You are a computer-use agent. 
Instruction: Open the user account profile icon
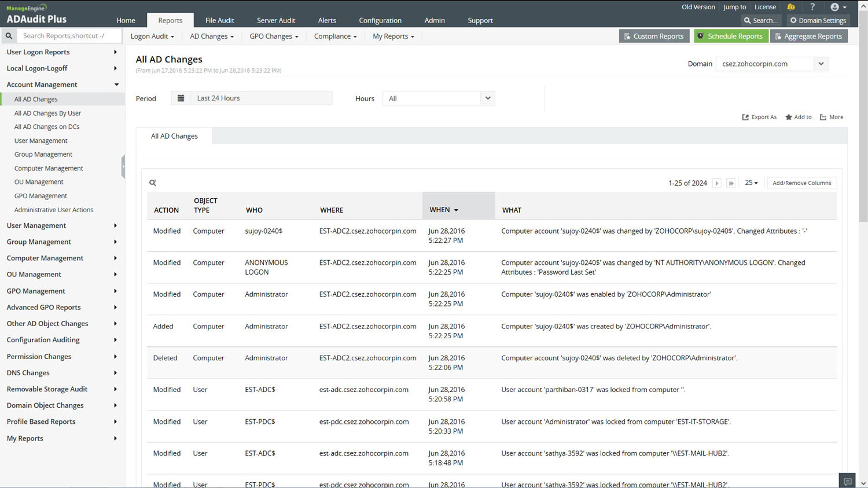click(834, 7)
